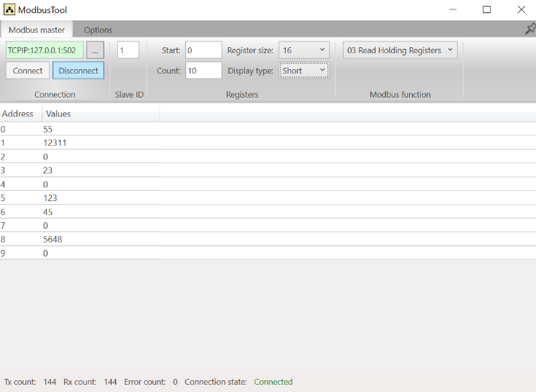
Task: Click the Connect button
Action: (28, 71)
